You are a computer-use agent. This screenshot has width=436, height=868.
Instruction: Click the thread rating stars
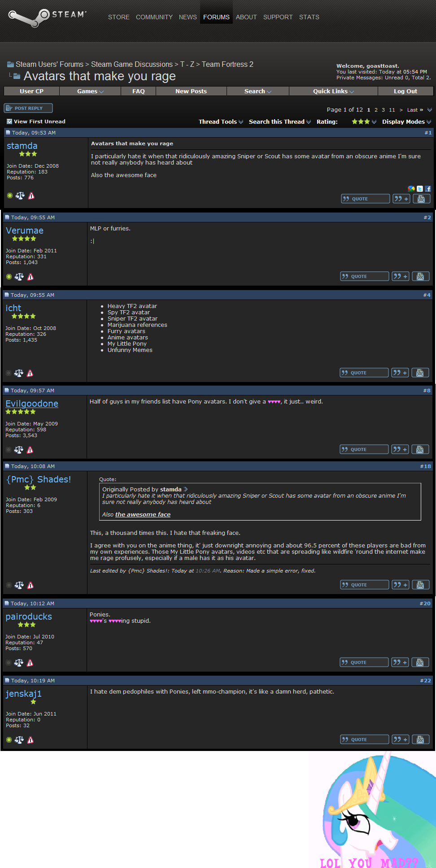click(361, 122)
